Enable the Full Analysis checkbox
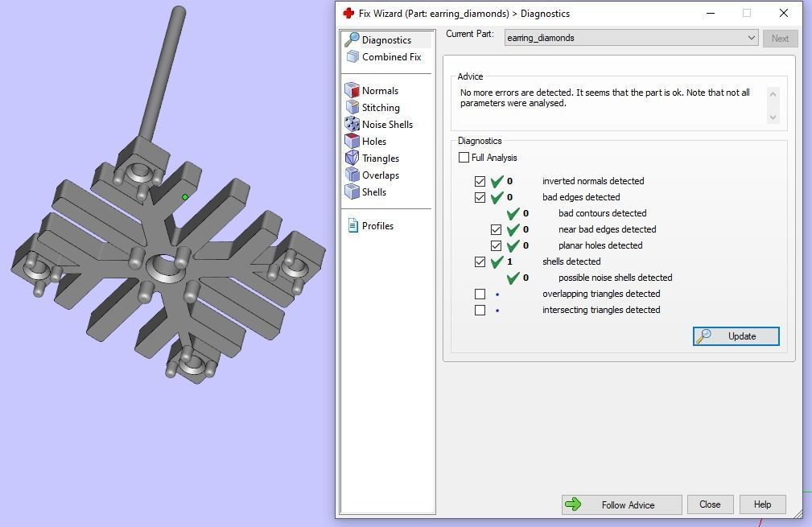The width and height of the screenshot is (812, 527). tap(464, 158)
